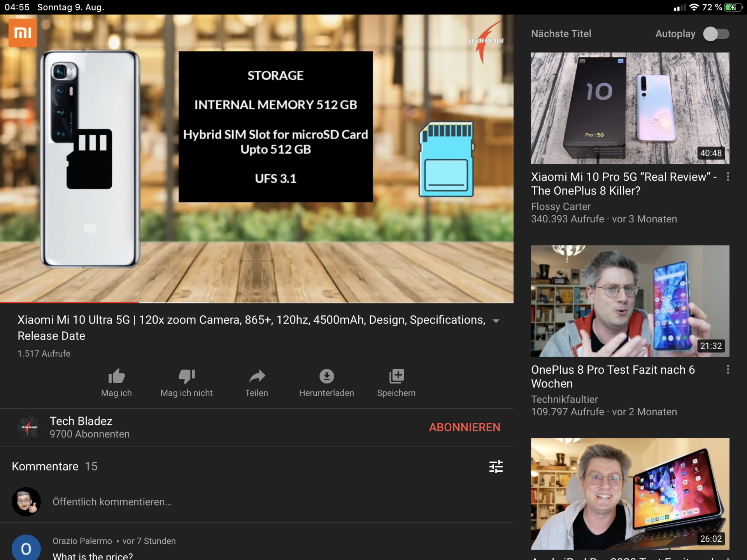Open Tech Bladez channel name
The width and height of the screenshot is (747, 560).
pos(81,421)
